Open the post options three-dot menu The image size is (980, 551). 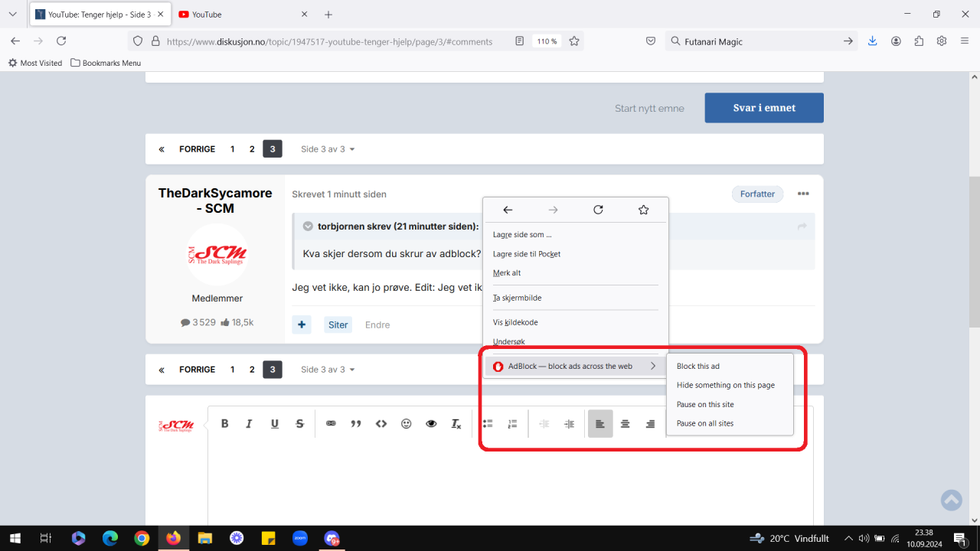[x=803, y=194]
